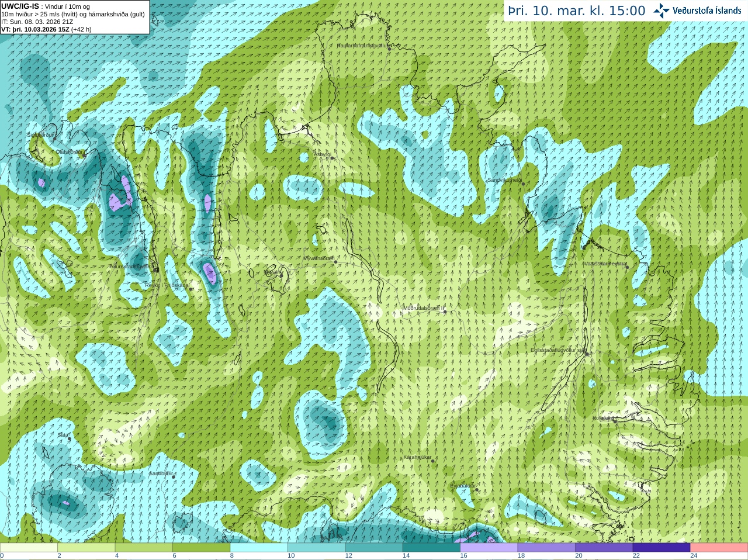The width and height of the screenshot is (748, 560).
Task: Click the '10m hviður > 25 m/s' description line
Action: 73,14
